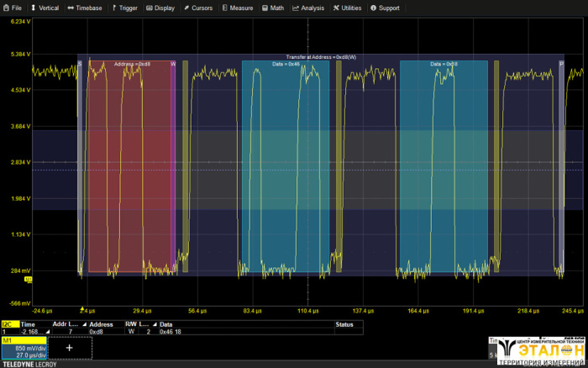Click the I2C decode table label
The height and width of the screenshot is (368, 588).
(7, 323)
